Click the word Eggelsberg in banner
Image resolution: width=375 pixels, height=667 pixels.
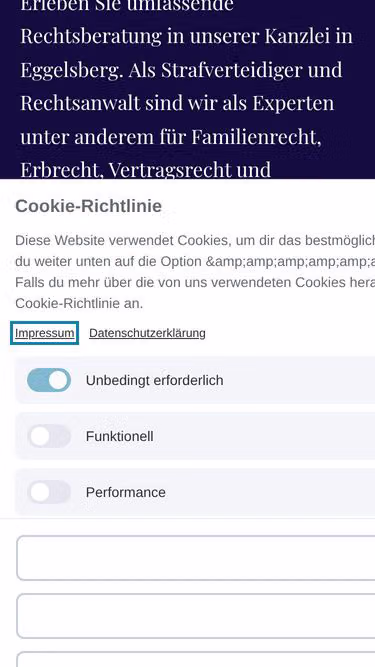pos(72,70)
